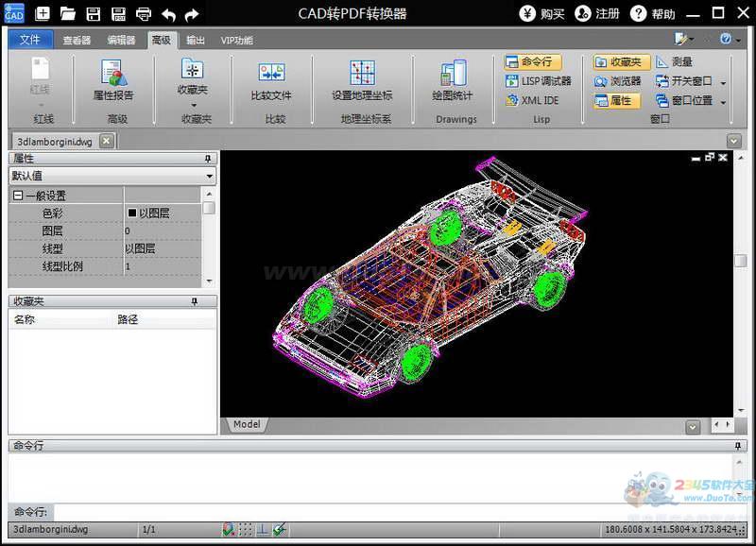Click the 红线 redline tool icon

pos(40,68)
